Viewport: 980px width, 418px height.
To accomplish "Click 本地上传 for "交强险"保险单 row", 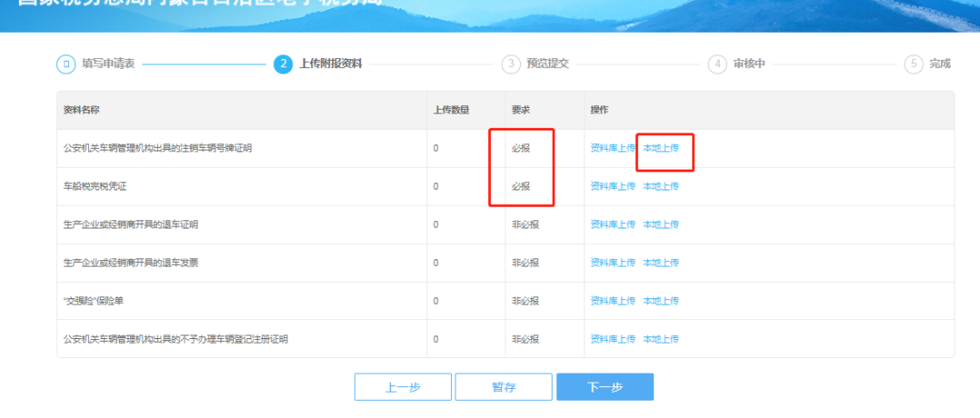I will 661,301.
